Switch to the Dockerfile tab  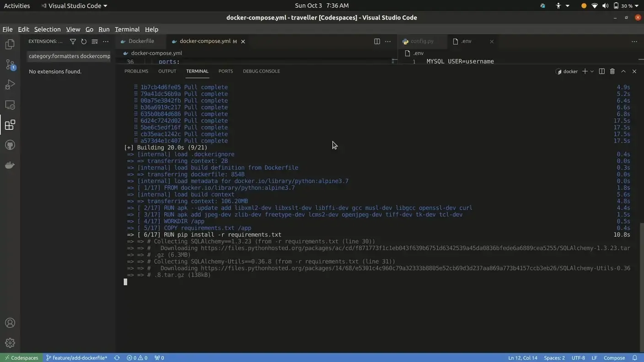141,41
